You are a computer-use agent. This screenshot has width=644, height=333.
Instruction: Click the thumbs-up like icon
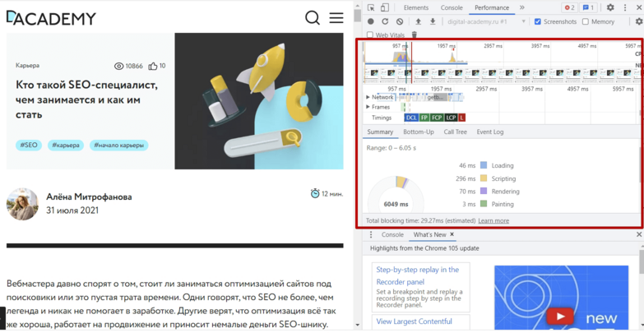tap(153, 66)
